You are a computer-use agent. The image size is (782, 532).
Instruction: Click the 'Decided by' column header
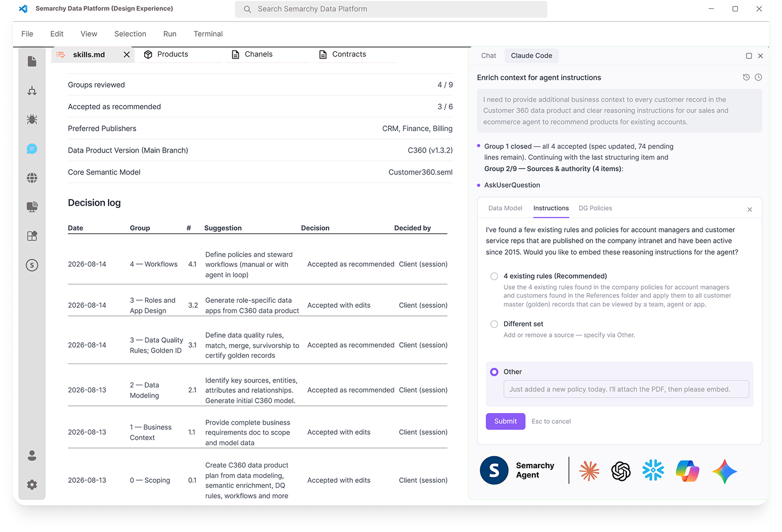(x=412, y=228)
